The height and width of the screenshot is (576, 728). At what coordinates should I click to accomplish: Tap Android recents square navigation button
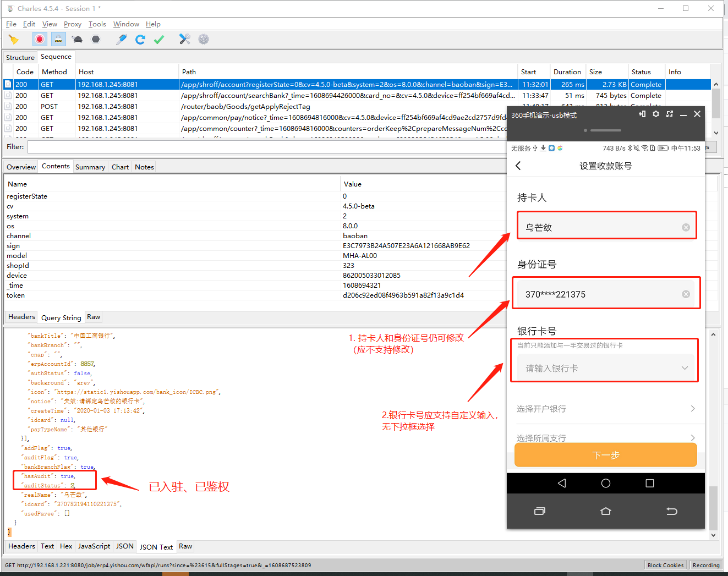coord(650,483)
